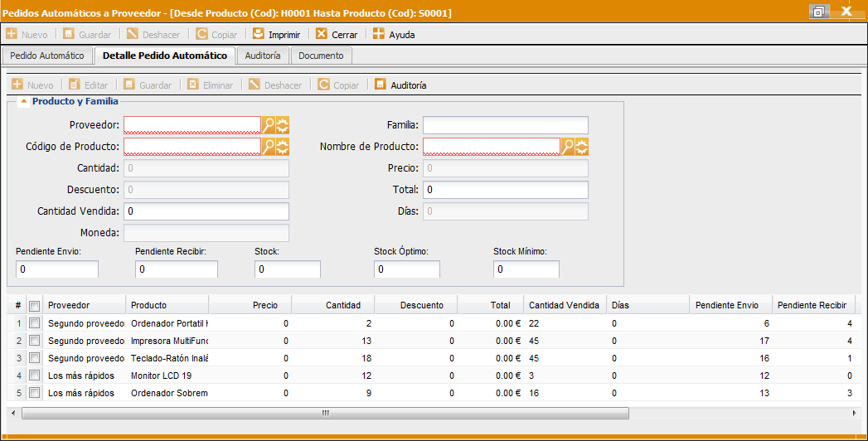Click the detail toolbar Copiar icon
The height and width of the screenshot is (441, 868).
[x=323, y=84]
